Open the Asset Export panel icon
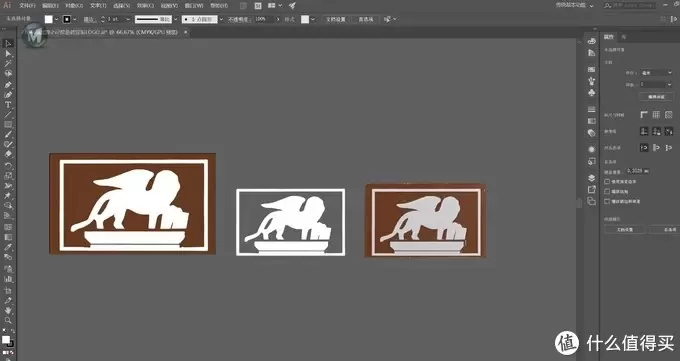 tap(592, 190)
